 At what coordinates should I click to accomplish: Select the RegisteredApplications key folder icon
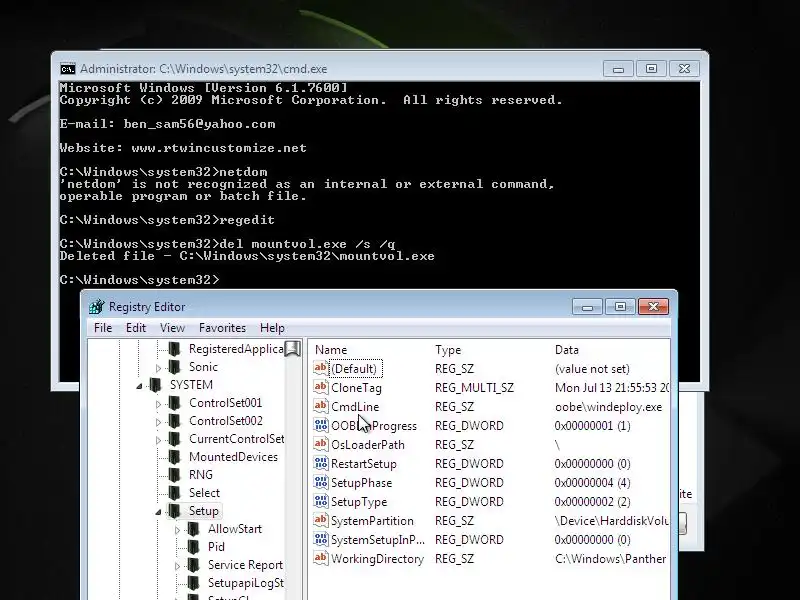(x=174, y=349)
